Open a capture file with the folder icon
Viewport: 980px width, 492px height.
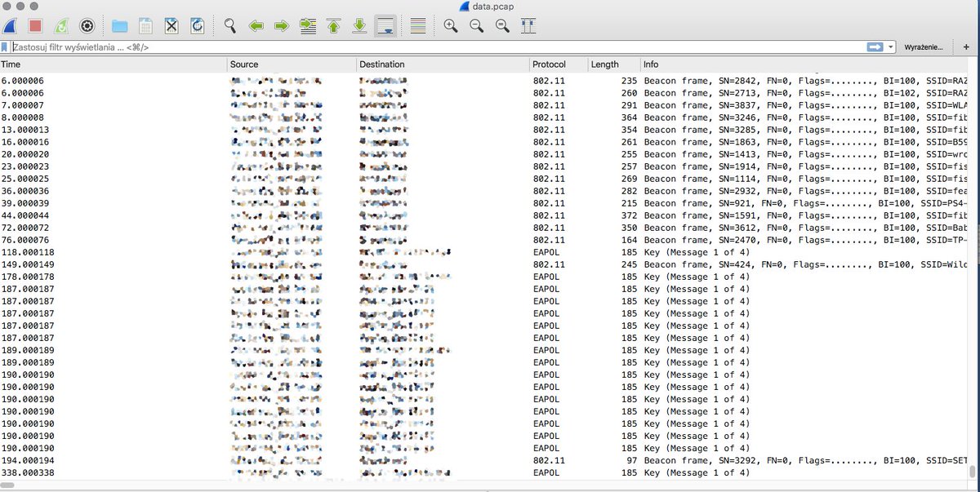119,26
